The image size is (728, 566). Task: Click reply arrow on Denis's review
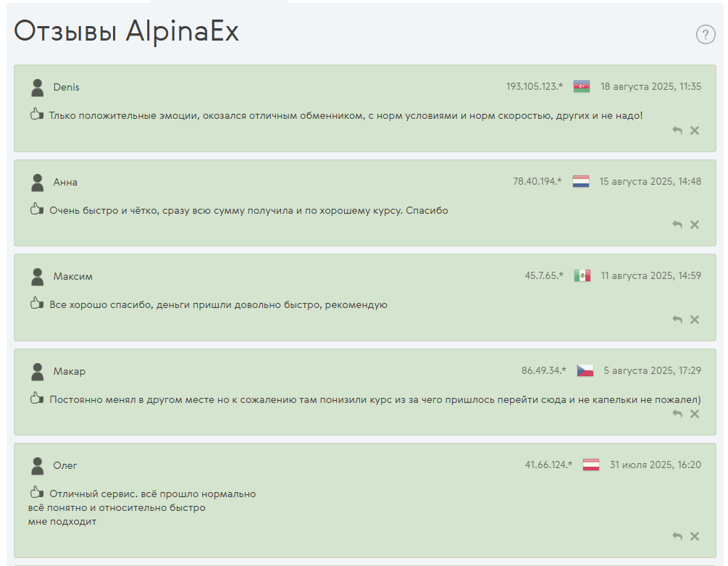click(677, 130)
